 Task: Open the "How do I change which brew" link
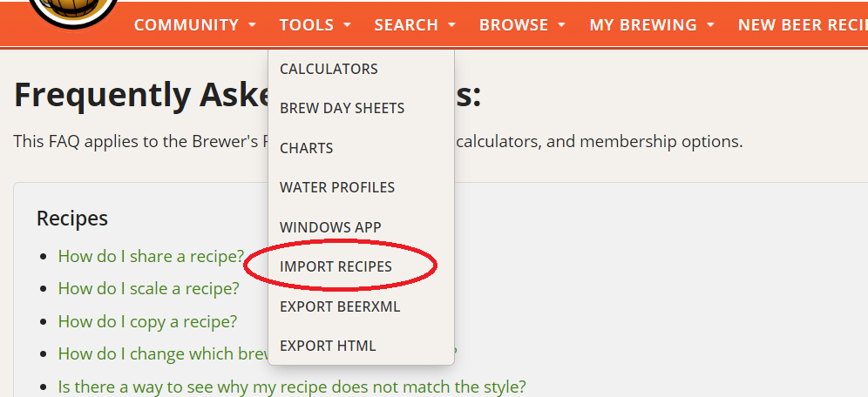tap(158, 353)
